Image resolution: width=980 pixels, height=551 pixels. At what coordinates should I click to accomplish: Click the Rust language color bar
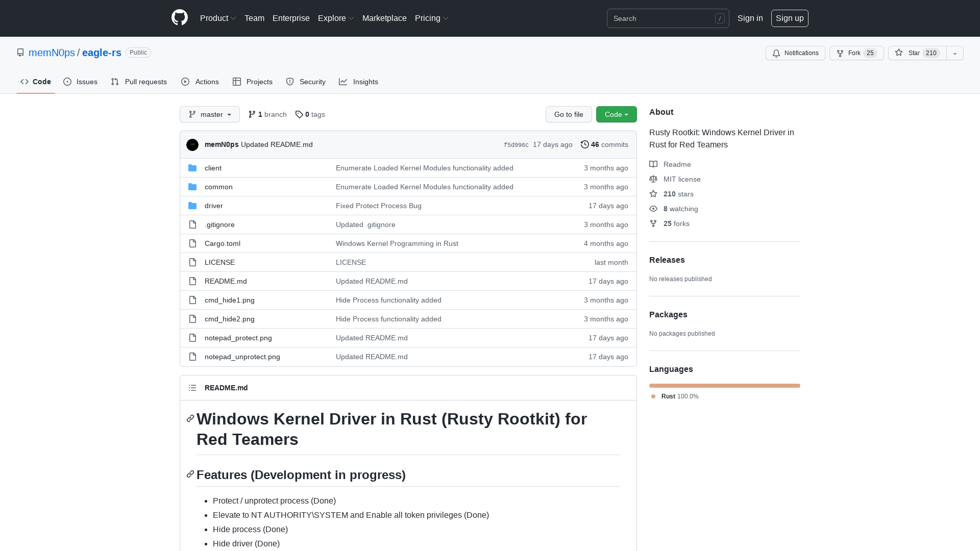tap(725, 386)
